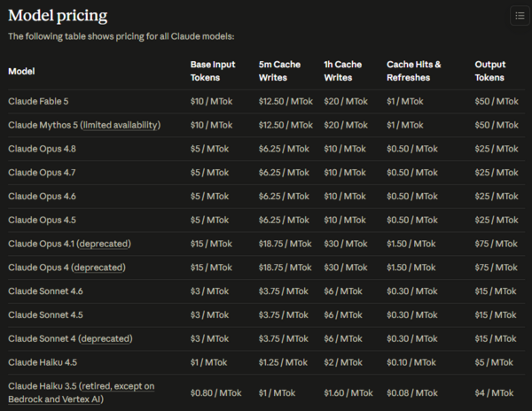Image resolution: width=532 pixels, height=411 pixels.
Task: Click Claude Opus 4.7 5m cache write price $6.25
Action: pos(284,173)
